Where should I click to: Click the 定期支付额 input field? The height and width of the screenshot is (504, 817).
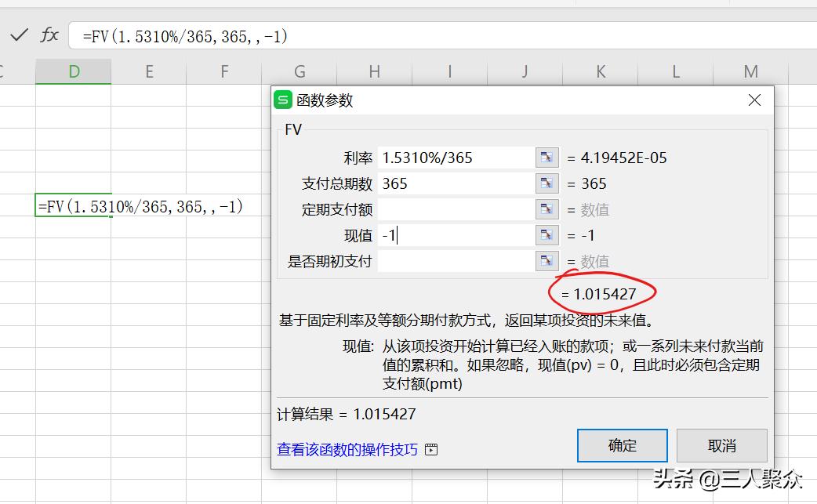coord(456,209)
